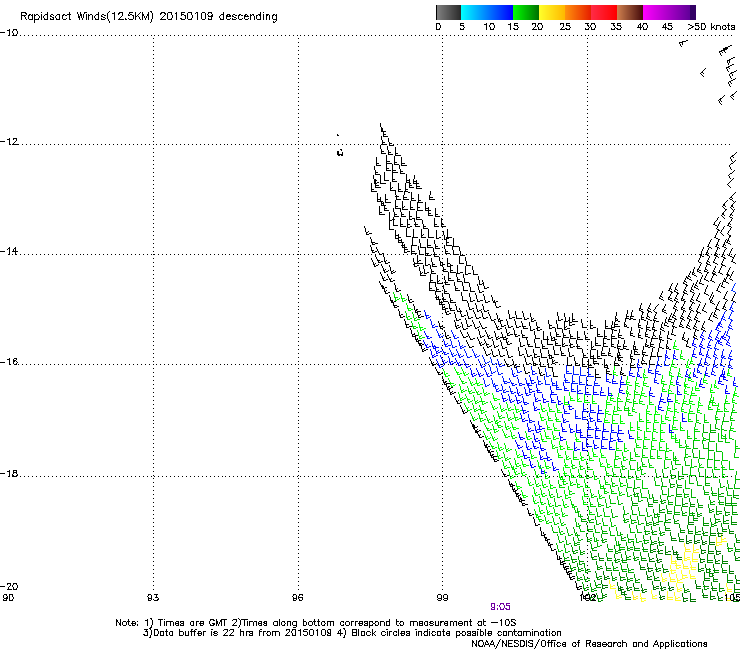Click the '-12' latitude axis label

coord(9,142)
